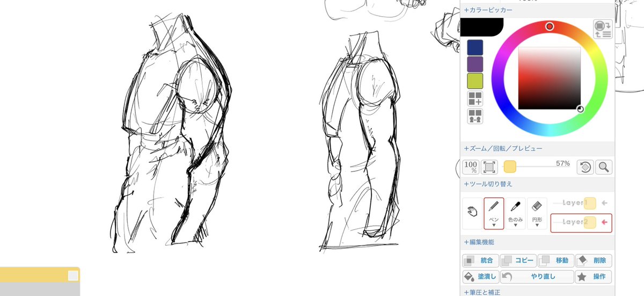Select Layer1 via its gray arrow
644x296 pixels.
604,203
